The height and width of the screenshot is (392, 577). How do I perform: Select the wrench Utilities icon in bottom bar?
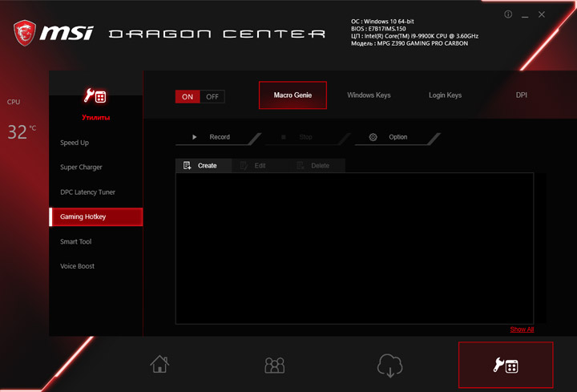[506, 365]
